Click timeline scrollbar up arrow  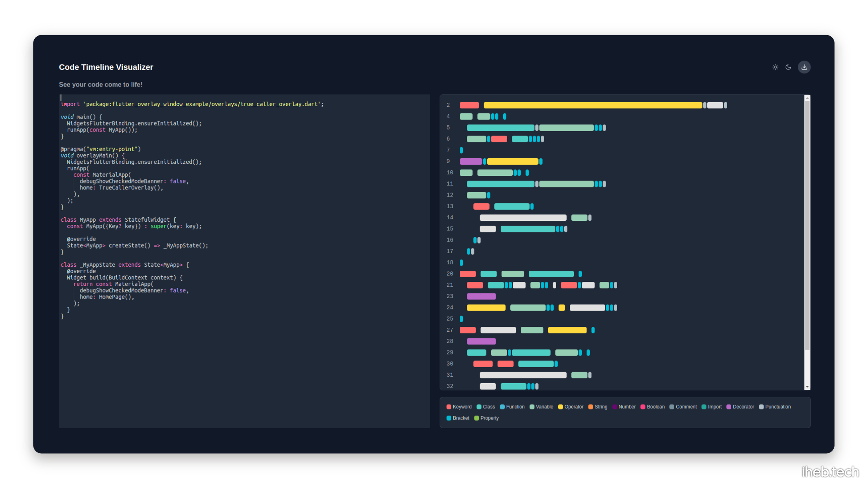point(807,98)
